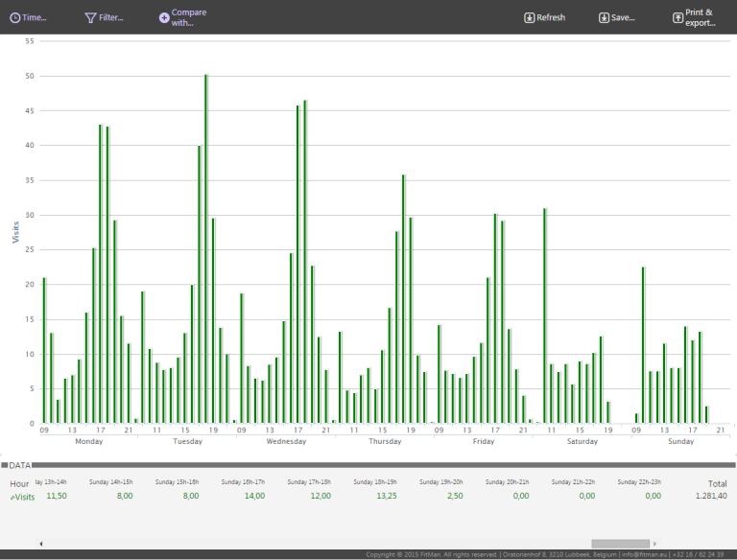The height and width of the screenshot is (560, 737).
Task: Click the Hour row label
Action: [x=19, y=483]
